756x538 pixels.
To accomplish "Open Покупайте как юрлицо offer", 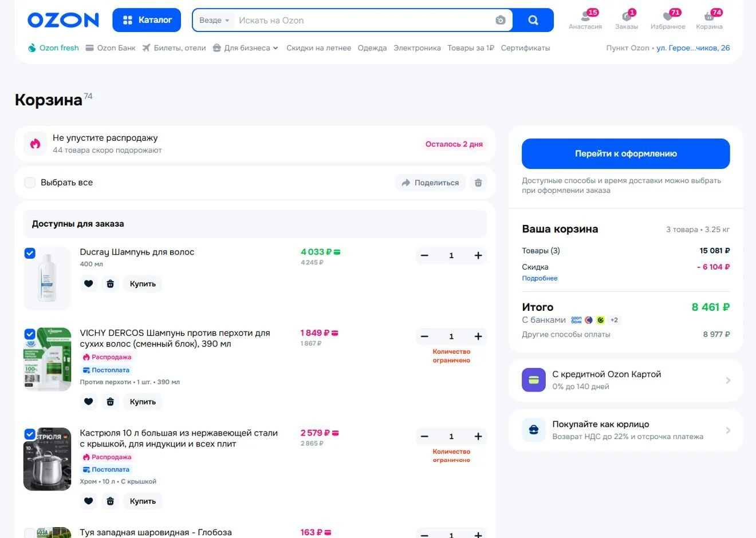I will pos(625,430).
